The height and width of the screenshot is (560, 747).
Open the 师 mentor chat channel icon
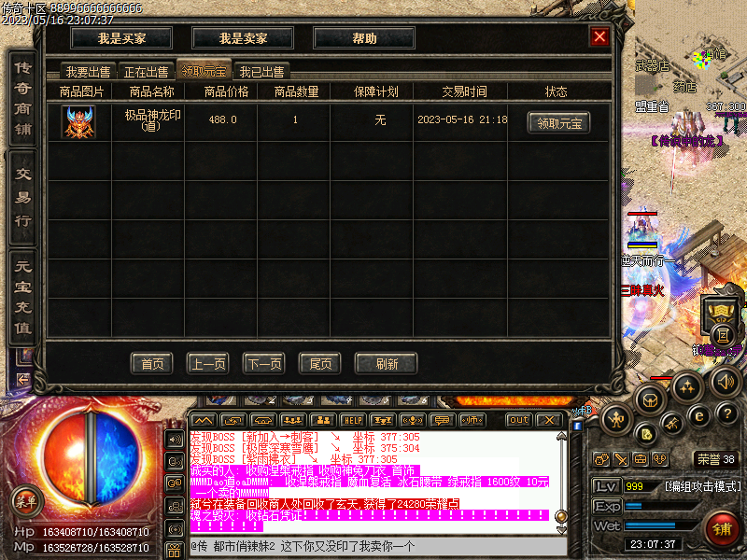pos(473,420)
